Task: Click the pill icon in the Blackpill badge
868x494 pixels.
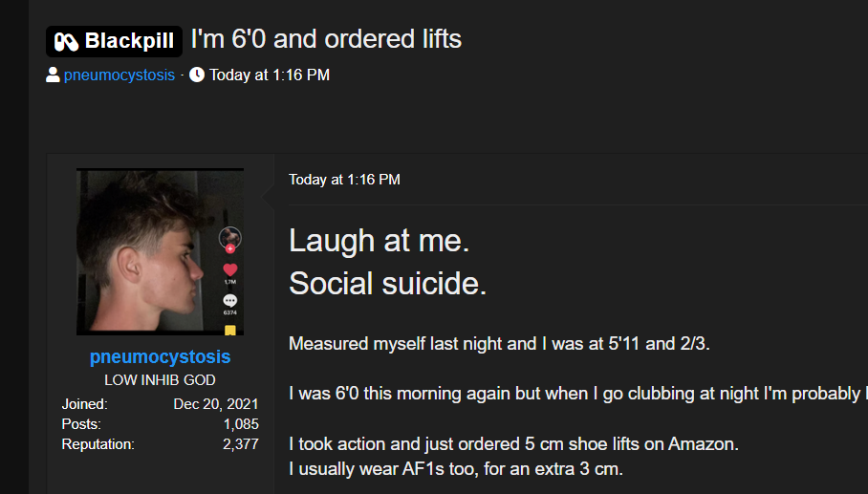Action: (66, 42)
